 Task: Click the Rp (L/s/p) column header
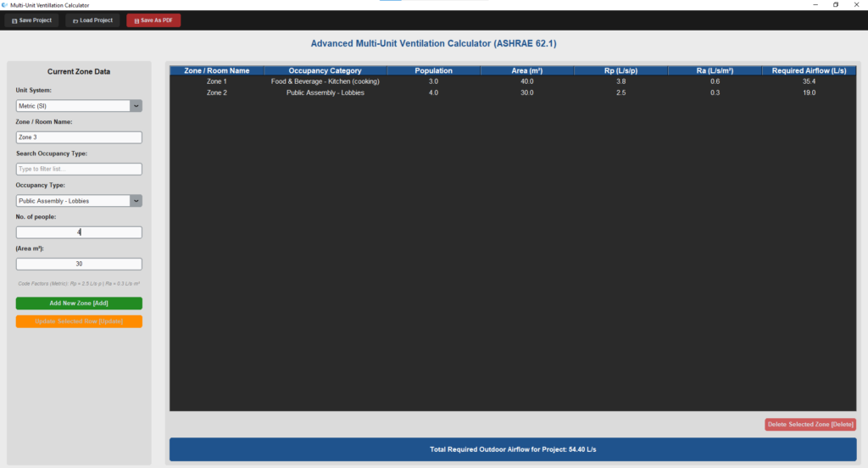[x=621, y=71]
